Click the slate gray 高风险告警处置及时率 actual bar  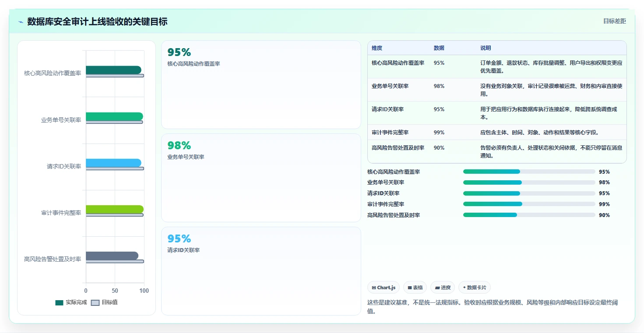tap(112, 256)
